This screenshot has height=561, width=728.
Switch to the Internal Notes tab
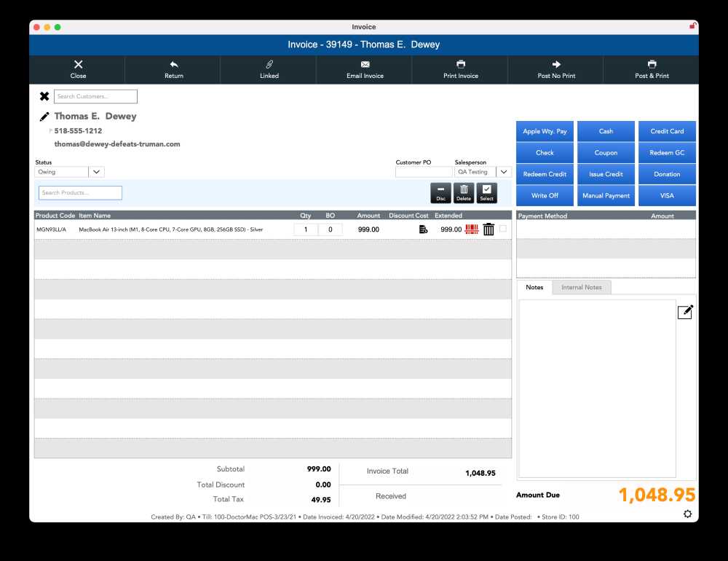click(582, 287)
